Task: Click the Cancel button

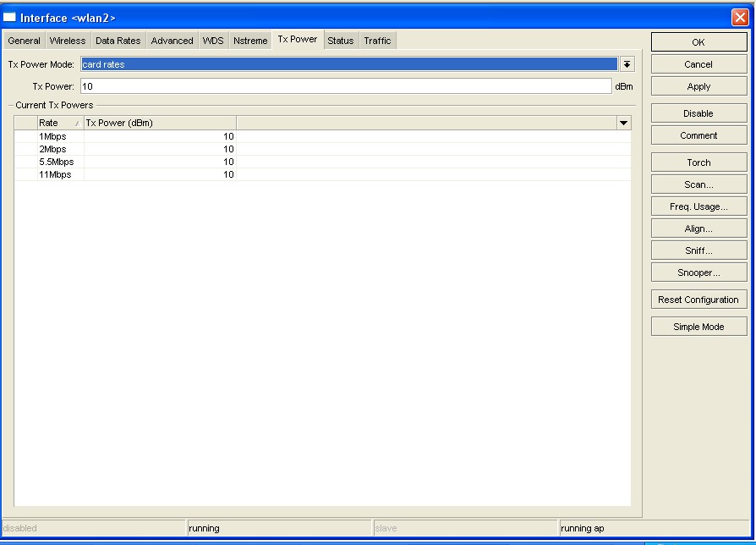Action: click(698, 64)
